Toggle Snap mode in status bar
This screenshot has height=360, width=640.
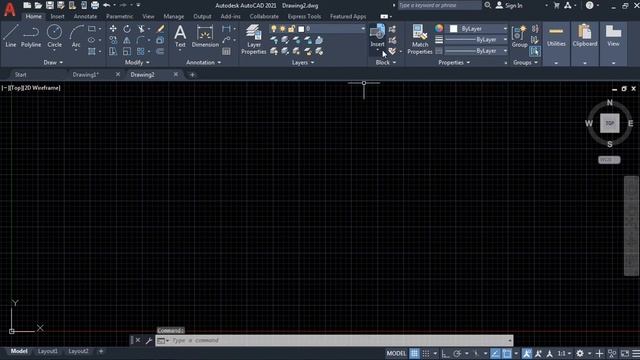pyautogui.click(x=426, y=353)
